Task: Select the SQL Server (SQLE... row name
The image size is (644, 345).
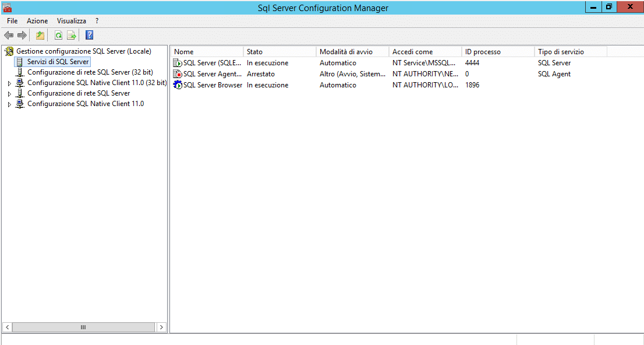Action: tap(212, 63)
